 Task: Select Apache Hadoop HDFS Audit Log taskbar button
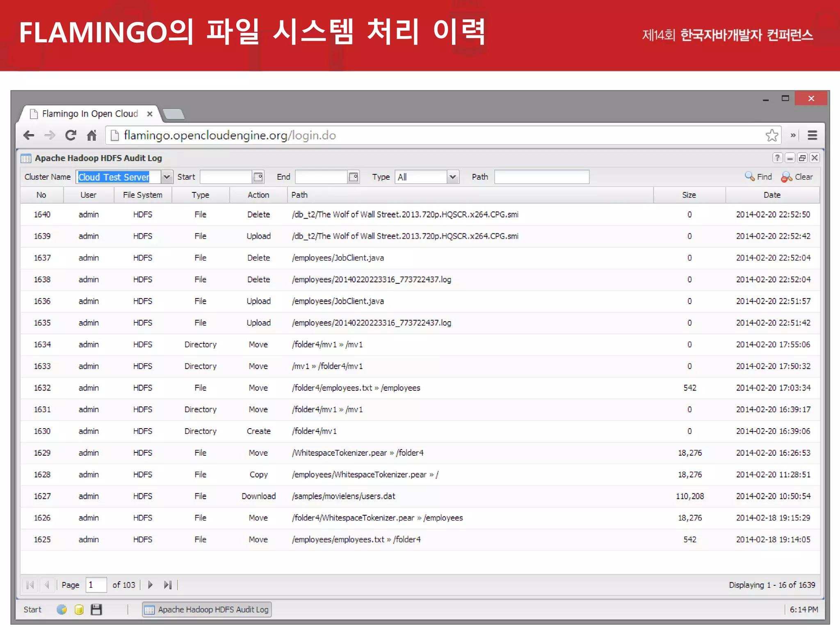tap(207, 610)
